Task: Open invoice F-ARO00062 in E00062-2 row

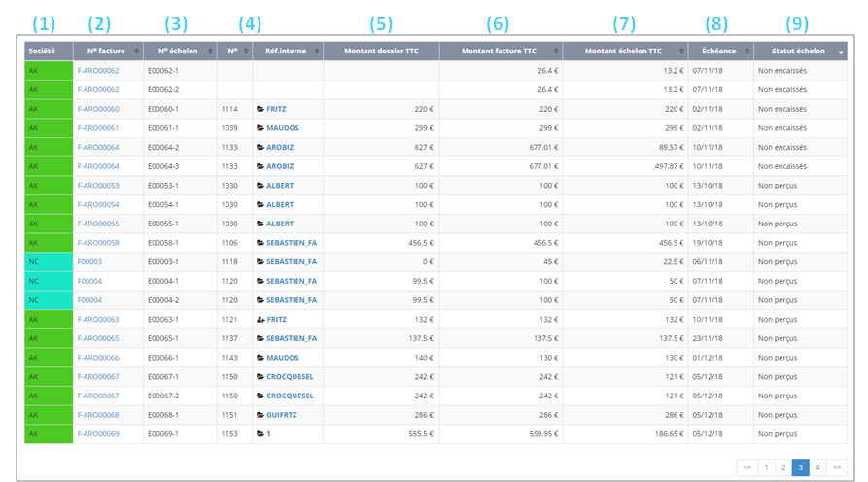Action: coord(98,89)
